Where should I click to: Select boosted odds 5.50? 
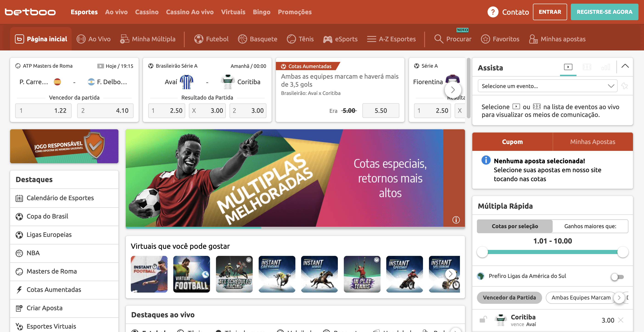[381, 111]
